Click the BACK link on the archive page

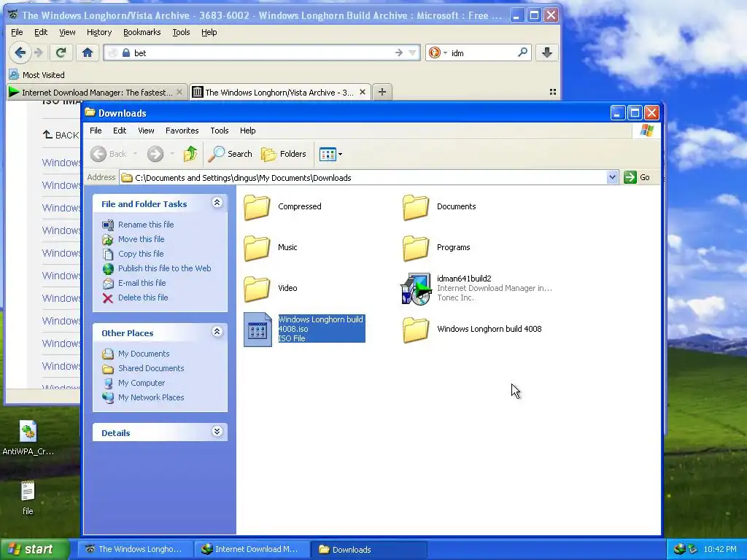(61, 135)
